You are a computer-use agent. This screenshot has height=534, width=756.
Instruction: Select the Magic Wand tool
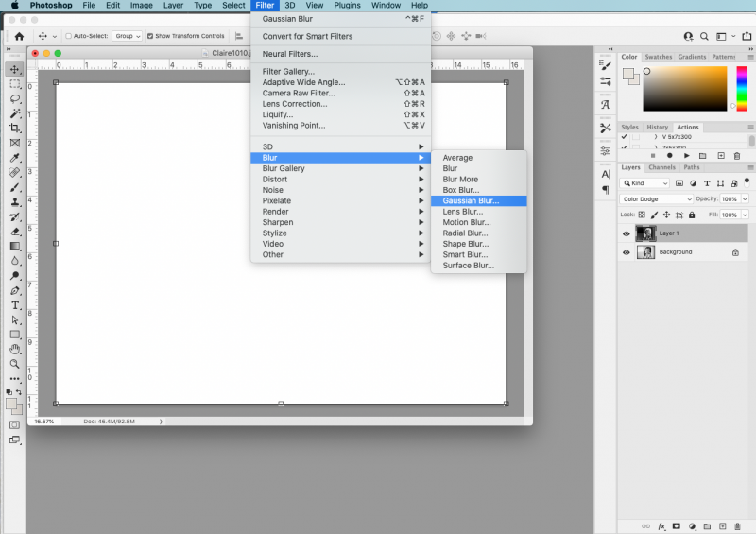point(14,113)
